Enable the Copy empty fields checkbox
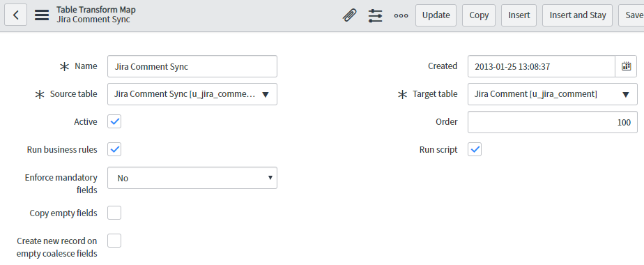The width and height of the screenshot is (644, 265). (x=114, y=213)
